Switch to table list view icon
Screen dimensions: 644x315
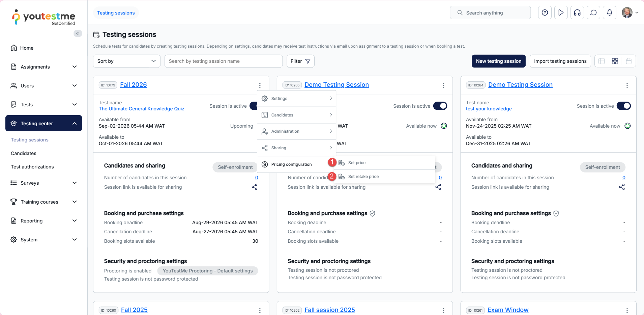pyautogui.click(x=602, y=61)
